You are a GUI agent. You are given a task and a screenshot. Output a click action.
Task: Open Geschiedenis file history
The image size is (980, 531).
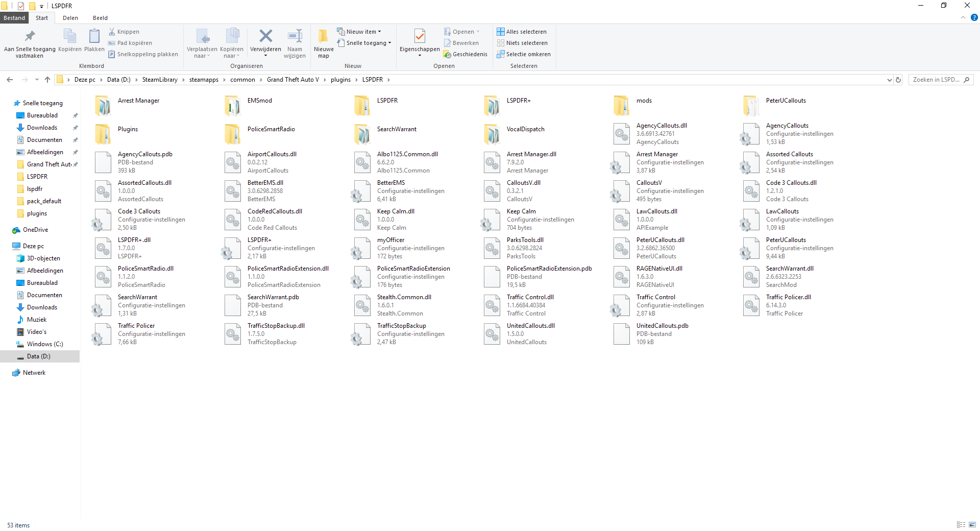465,54
